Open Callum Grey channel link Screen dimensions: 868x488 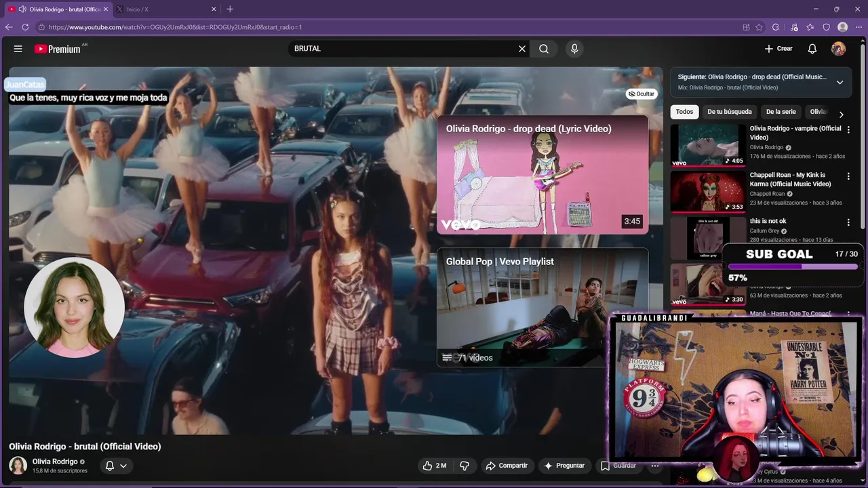tap(765, 231)
